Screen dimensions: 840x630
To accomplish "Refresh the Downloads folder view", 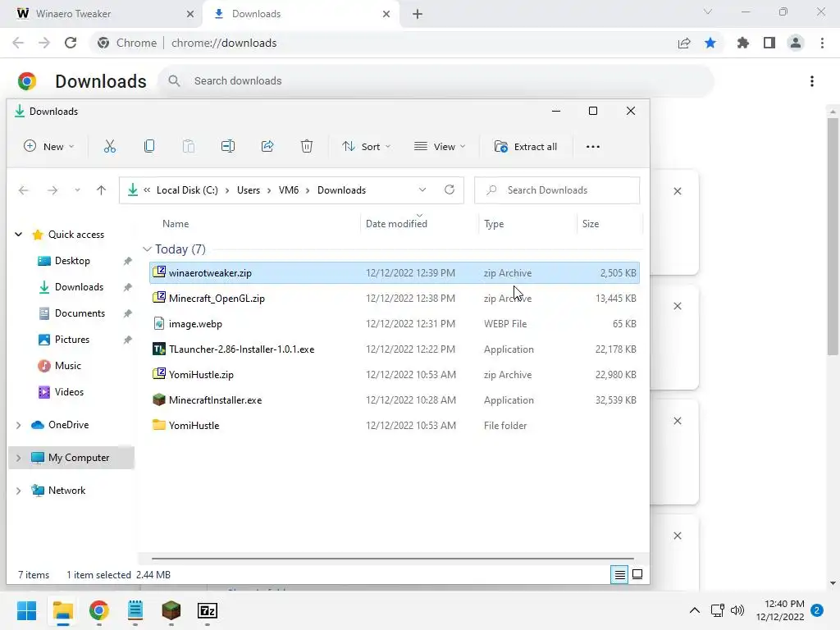I will tap(450, 189).
